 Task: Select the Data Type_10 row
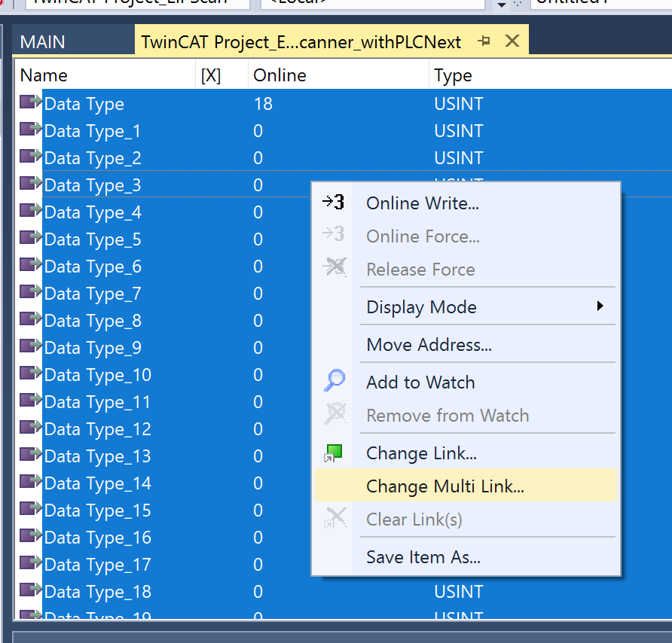click(163, 375)
